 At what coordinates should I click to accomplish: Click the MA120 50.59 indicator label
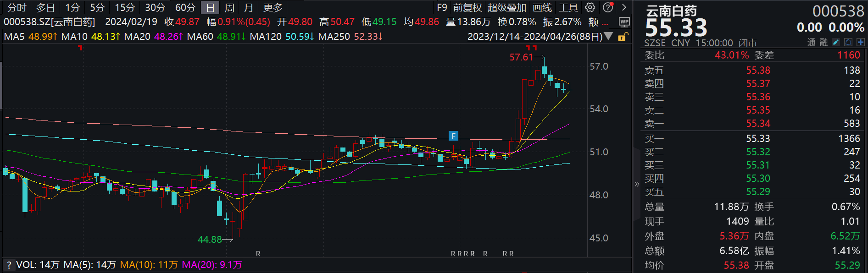pyautogui.click(x=282, y=36)
